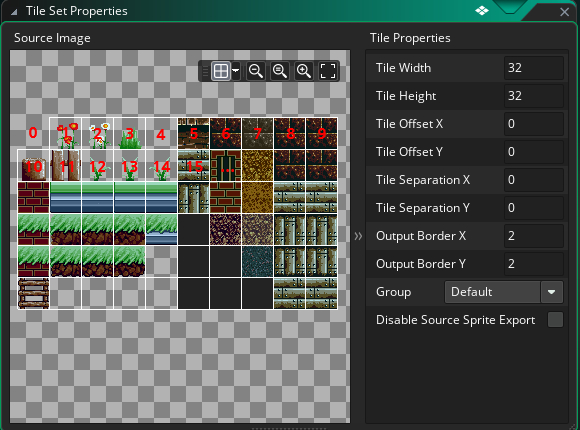Select the dark rock tile numbered 9
Viewport: 580px width, 430px height.
(x=321, y=134)
